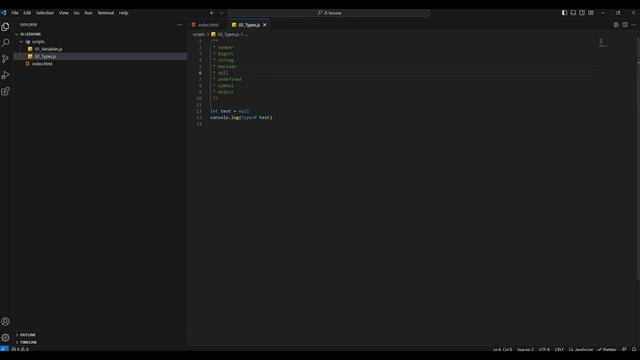This screenshot has width=640, height=360.
Task: Click the remote window indicator in status bar
Action: [x=4, y=349]
